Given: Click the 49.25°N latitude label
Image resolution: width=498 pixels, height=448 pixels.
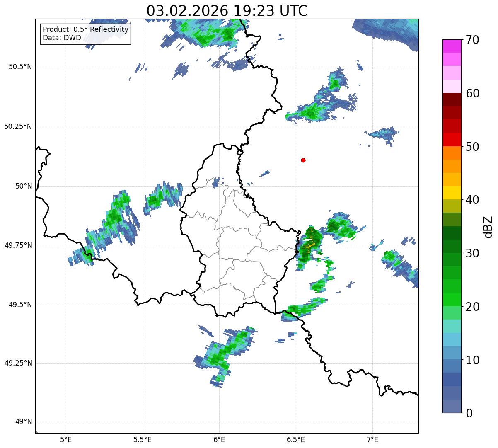Looking at the screenshot, I should pos(18,363).
